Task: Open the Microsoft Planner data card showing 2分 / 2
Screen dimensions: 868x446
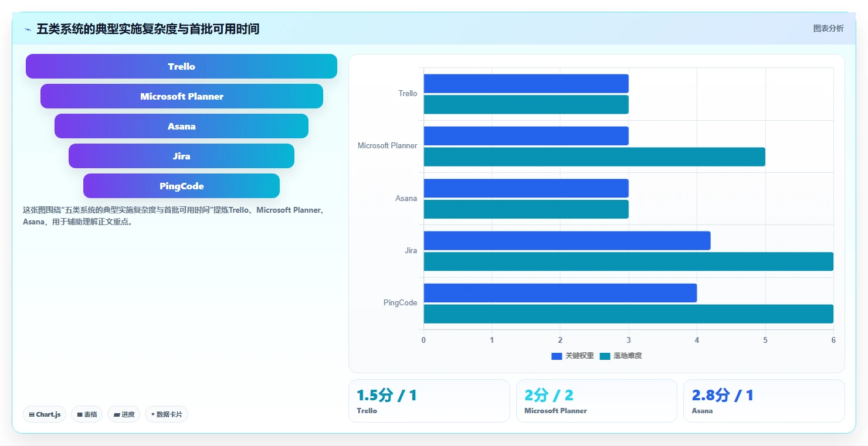Action: [596, 401]
